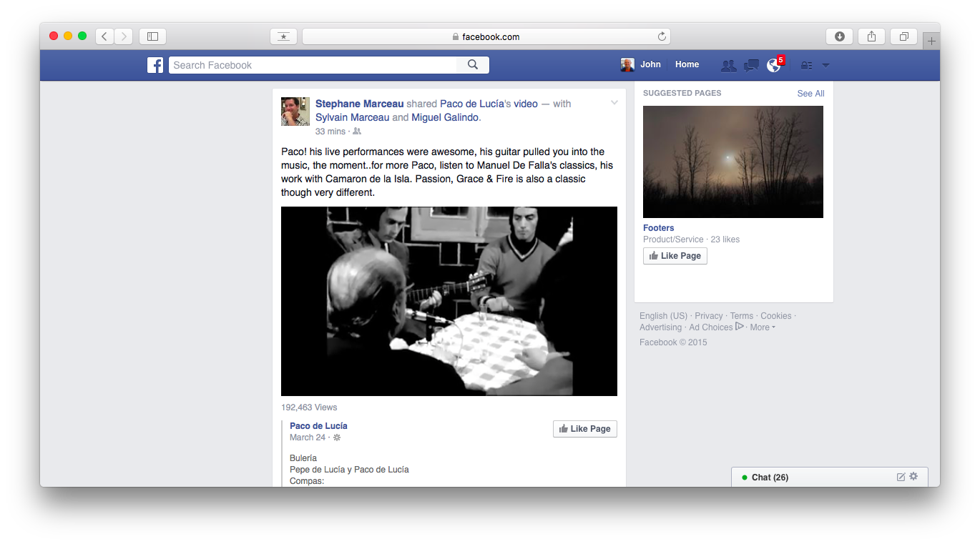Open the messages icon
Image resolution: width=980 pixels, height=544 pixels.
[x=751, y=65]
